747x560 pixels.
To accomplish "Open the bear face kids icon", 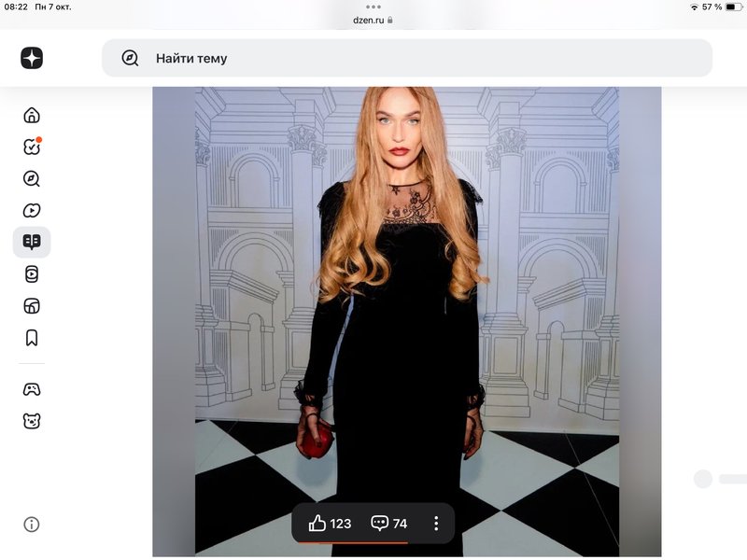I will point(32,421).
